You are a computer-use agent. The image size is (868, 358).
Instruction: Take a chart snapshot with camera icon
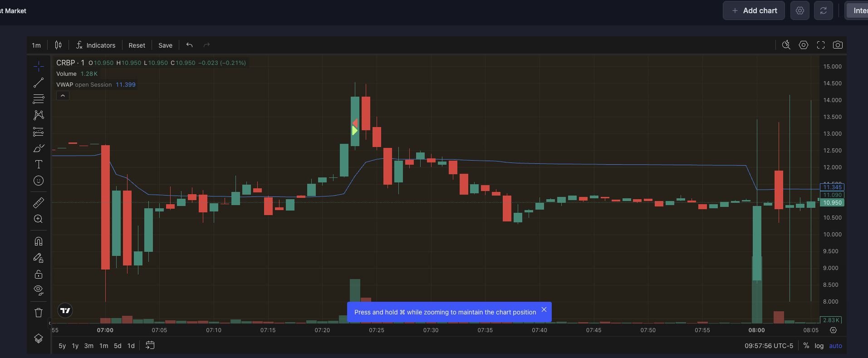click(838, 45)
